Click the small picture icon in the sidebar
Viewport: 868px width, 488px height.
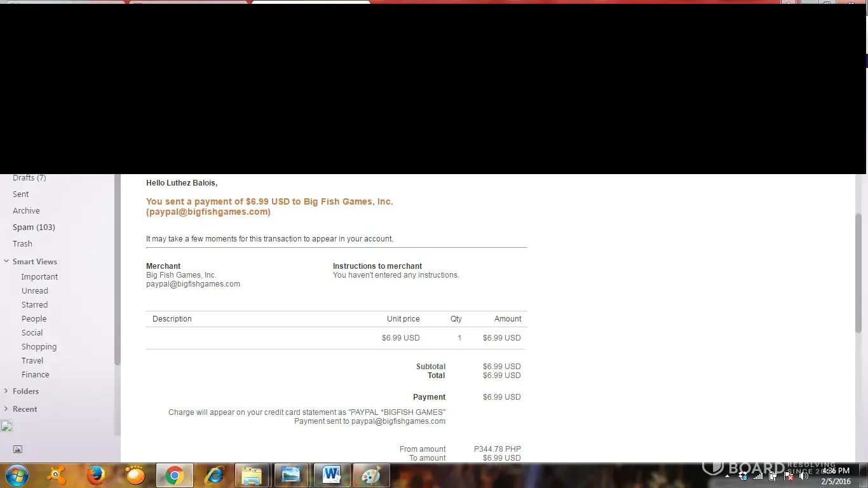[x=18, y=449]
